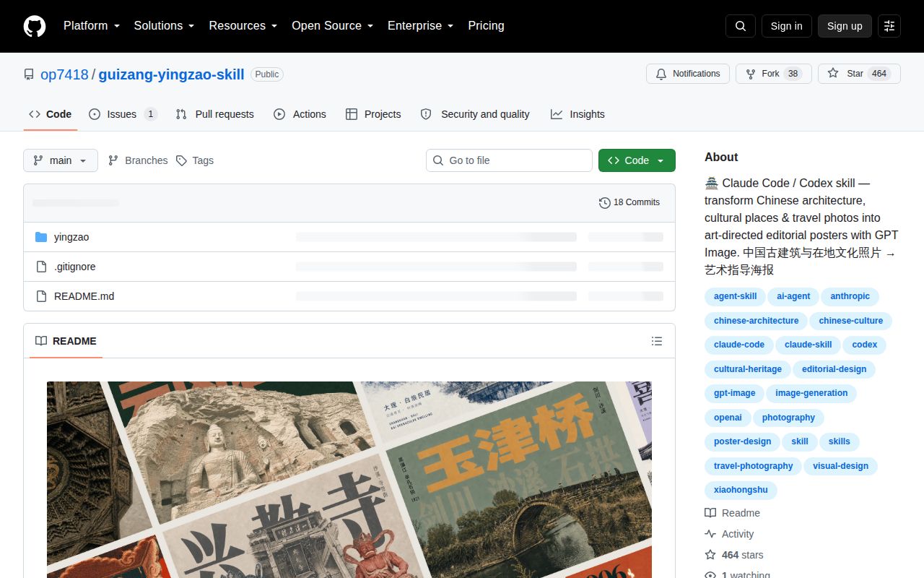Select the poster-design topic tag
924x578 pixels.
(x=742, y=441)
